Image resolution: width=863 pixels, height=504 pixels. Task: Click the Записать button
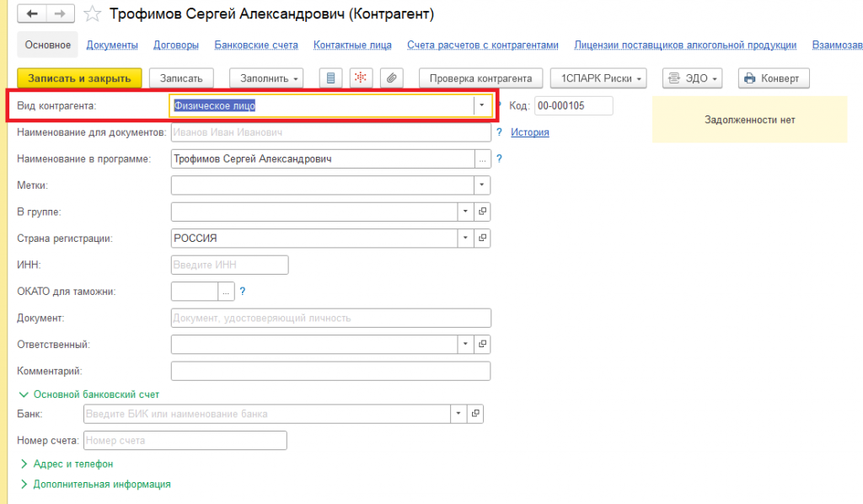[182, 78]
